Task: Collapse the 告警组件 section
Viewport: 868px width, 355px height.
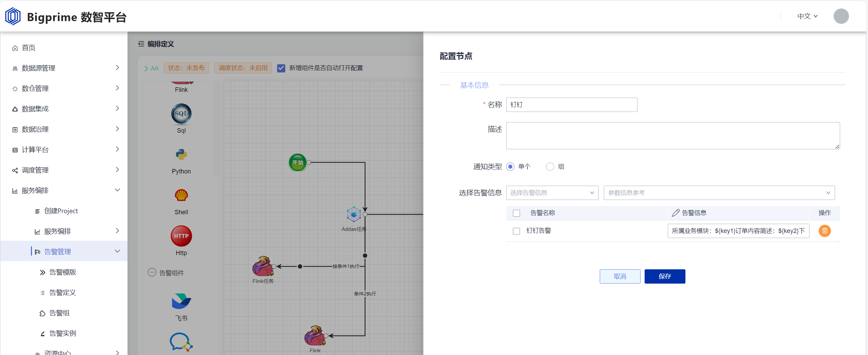Action: pos(152,272)
